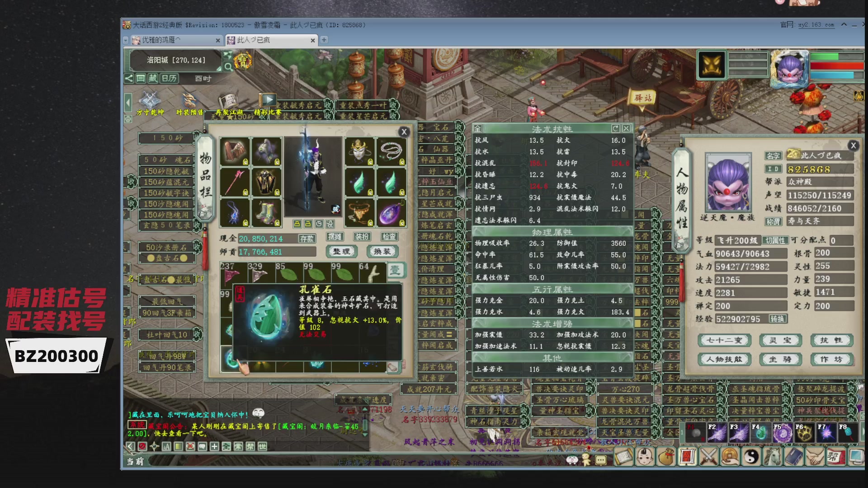Toggle the 全 all-channel chat filter
This screenshot has height=488, width=868.
pyautogui.click(x=226, y=446)
